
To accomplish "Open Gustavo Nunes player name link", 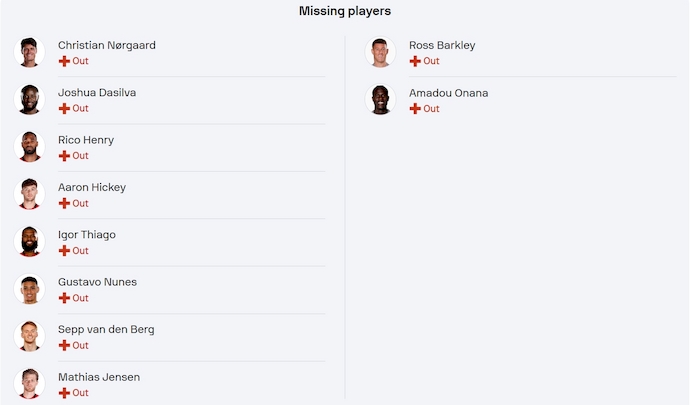I will [x=97, y=282].
